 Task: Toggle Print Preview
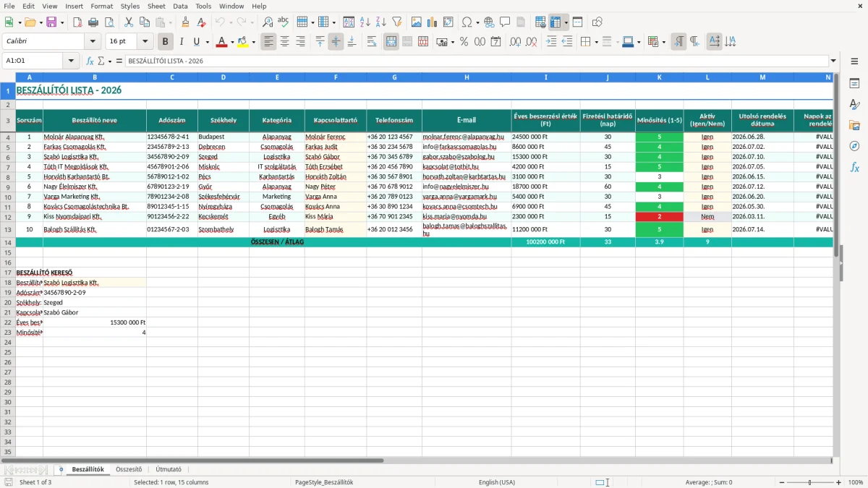coord(109,22)
